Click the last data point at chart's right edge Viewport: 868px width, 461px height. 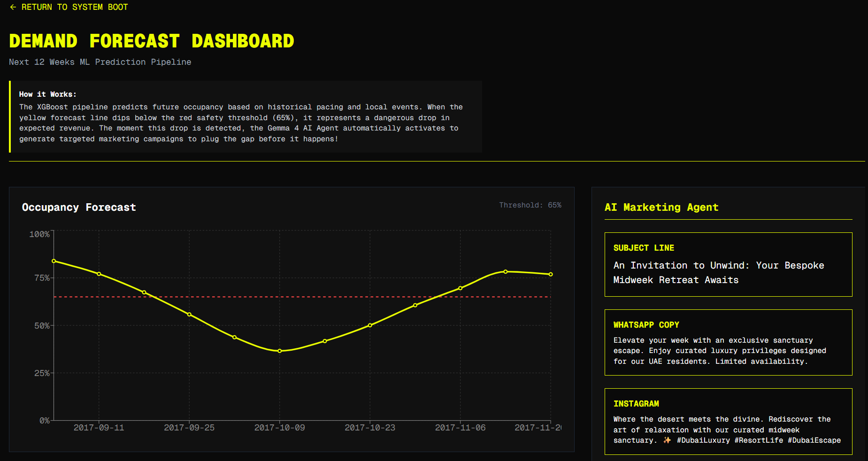pyautogui.click(x=551, y=274)
